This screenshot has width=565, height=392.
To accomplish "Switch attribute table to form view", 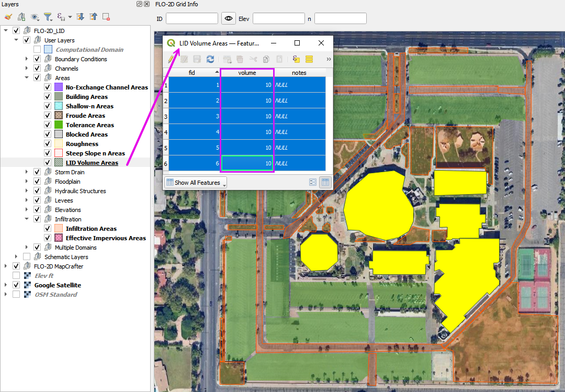I will click(x=313, y=183).
